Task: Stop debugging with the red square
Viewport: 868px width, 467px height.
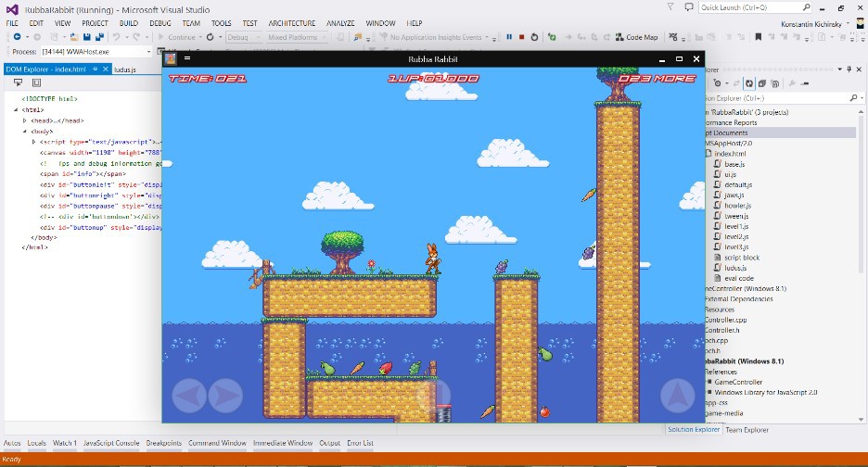Action: (x=521, y=37)
